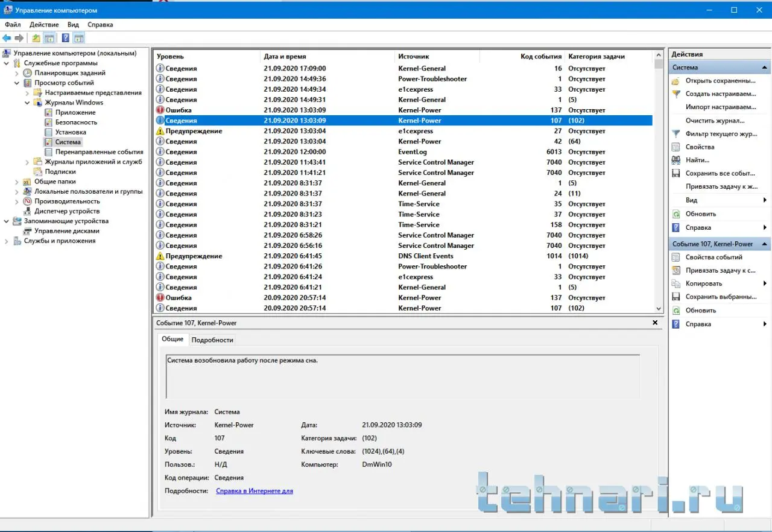Open Диспетчер устройств via its tree icon
This screenshot has height=532, width=772.
28,211
